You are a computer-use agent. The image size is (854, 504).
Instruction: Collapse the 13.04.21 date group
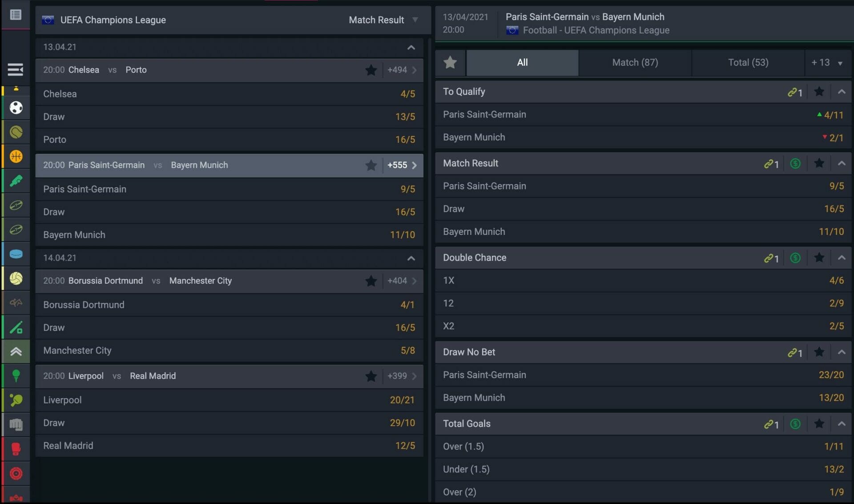coord(411,47)
